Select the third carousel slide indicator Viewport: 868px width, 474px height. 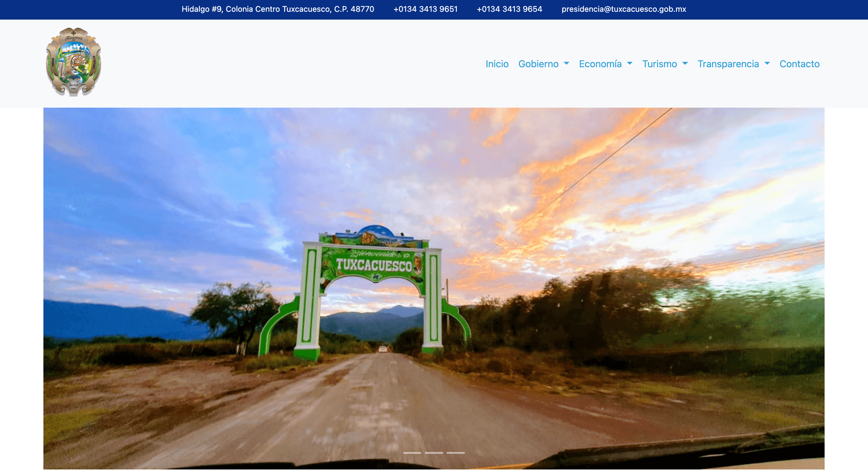pyautogui.click(x=456, y=453)
